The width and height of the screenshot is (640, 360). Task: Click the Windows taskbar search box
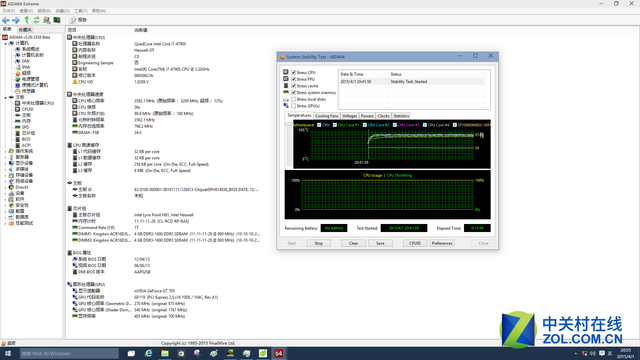(x=69, y=353)
